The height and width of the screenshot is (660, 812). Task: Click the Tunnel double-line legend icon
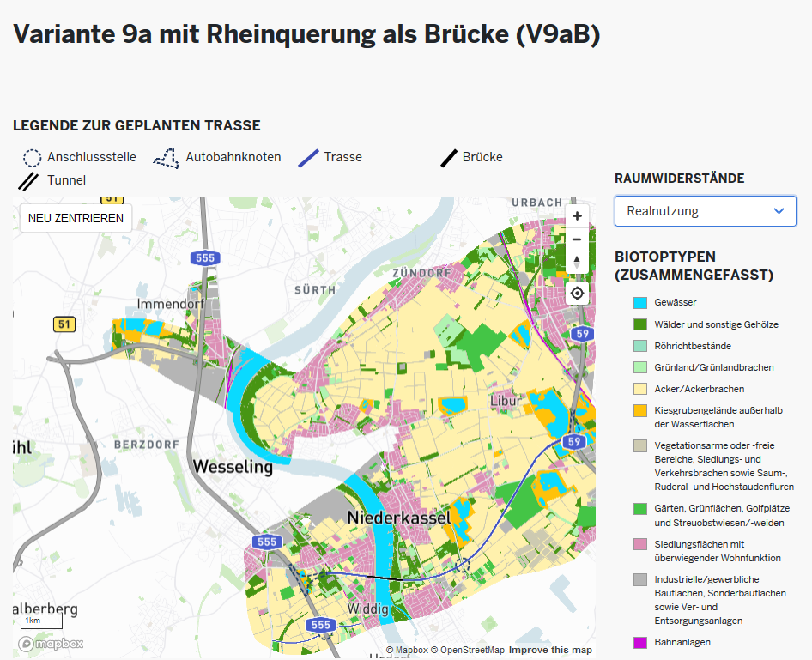coord(28,181)
